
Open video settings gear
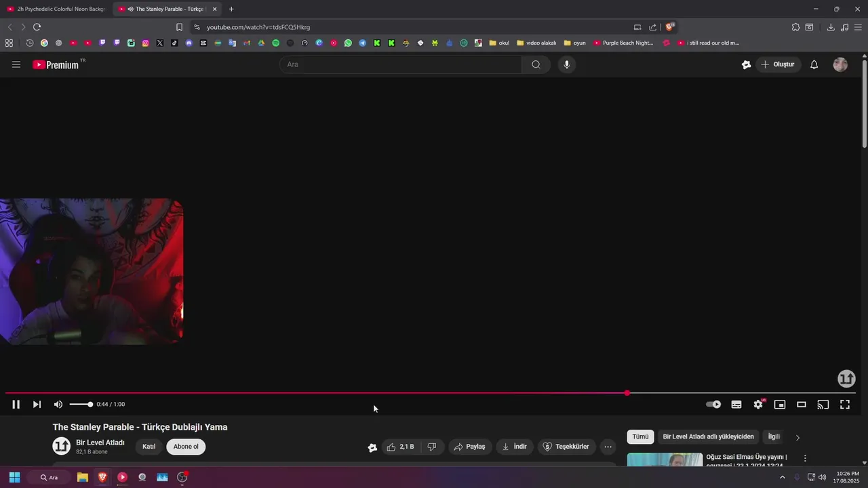758,405
